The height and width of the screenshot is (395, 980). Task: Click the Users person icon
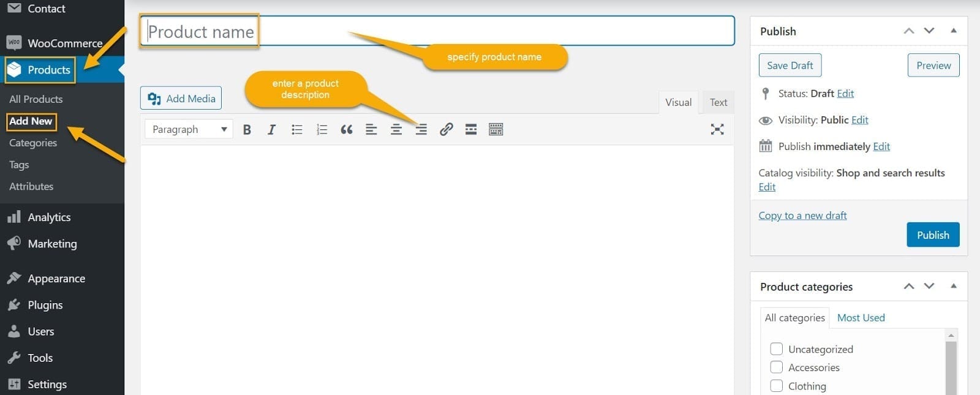(14, 331)
